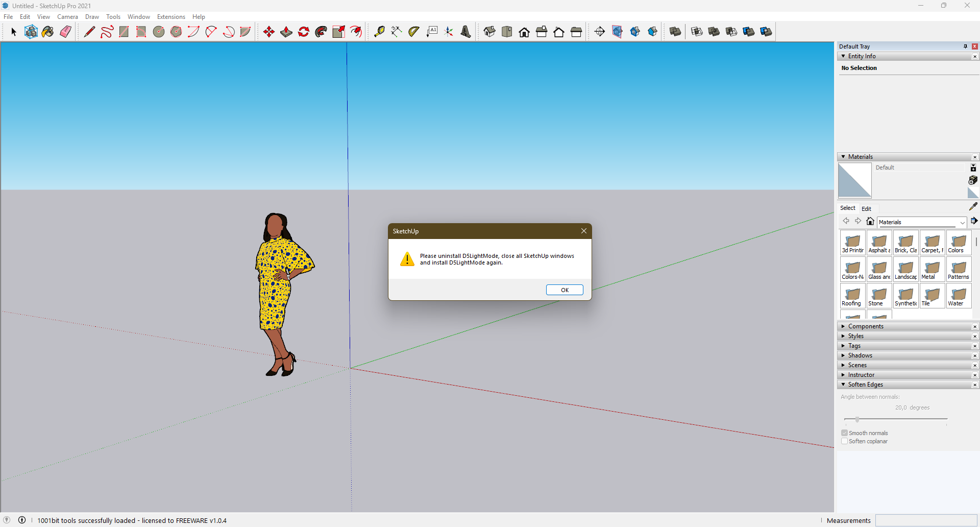Click the Rotate tool

(x=304, y=32)
